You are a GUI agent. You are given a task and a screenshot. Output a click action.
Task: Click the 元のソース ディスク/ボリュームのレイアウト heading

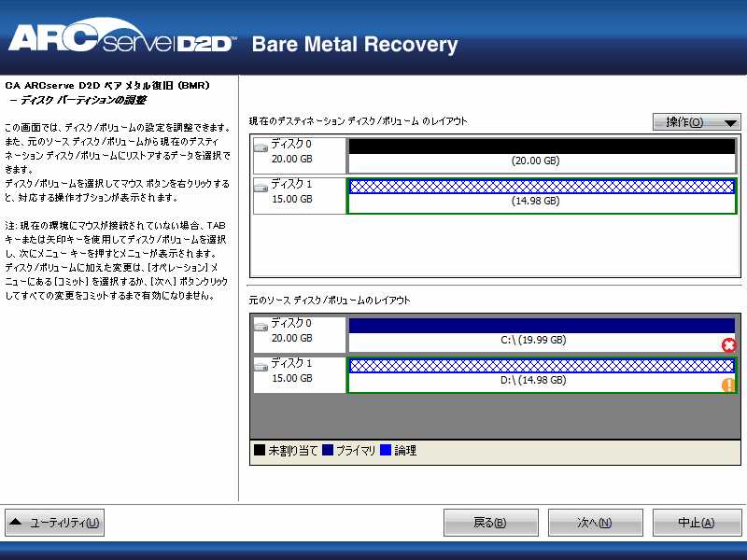point(330,300)
